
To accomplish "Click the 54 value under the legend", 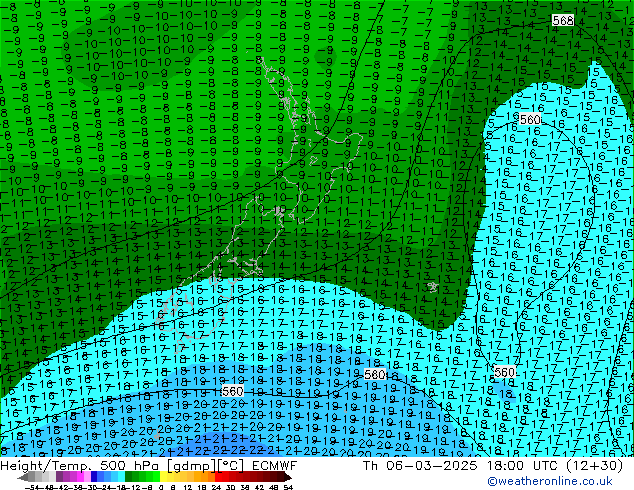I will (x=288, y=487).
